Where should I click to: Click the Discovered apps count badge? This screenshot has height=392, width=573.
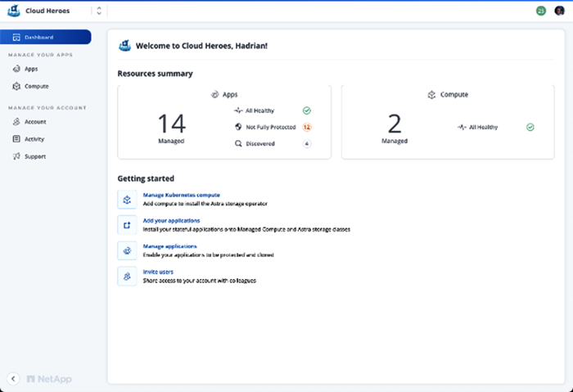point(306,144)
